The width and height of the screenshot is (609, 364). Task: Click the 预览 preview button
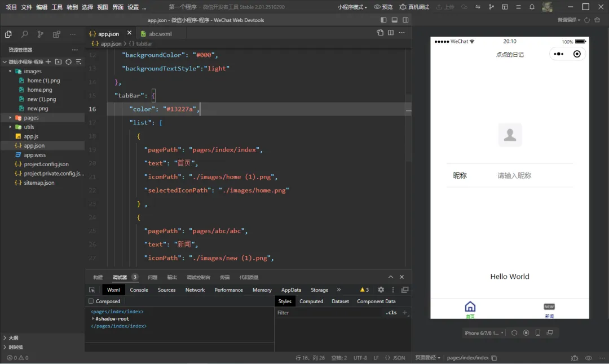pos(383,7)
